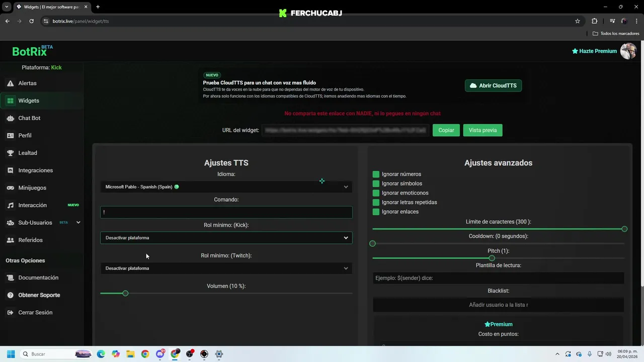Click the Cerrar Sesión exit icon
The height and width of the screenshot is (362, 644).
pyautogui.click(x=10, y=312)
